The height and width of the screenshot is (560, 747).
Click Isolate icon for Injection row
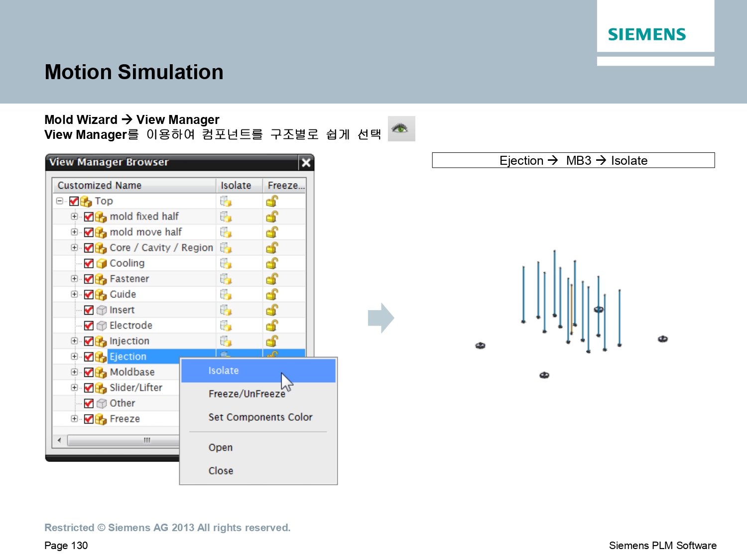click(x=226, y=341)
